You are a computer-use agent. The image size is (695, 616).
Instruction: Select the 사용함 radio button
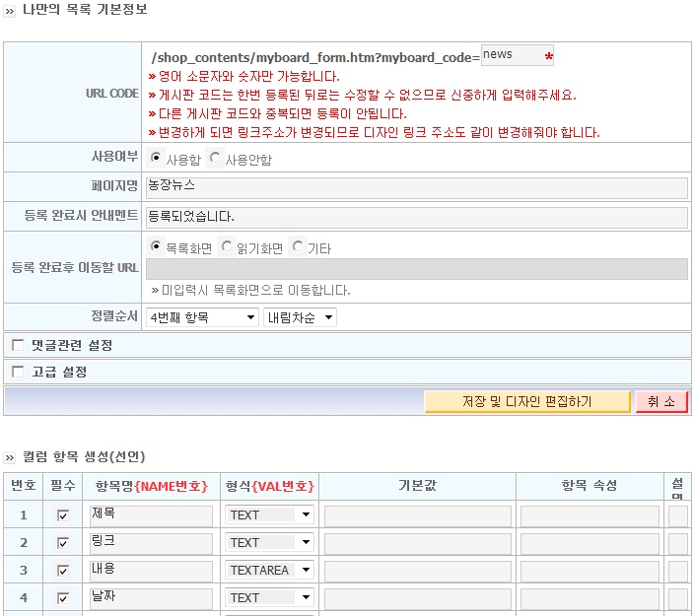click(x=156, y=158)
